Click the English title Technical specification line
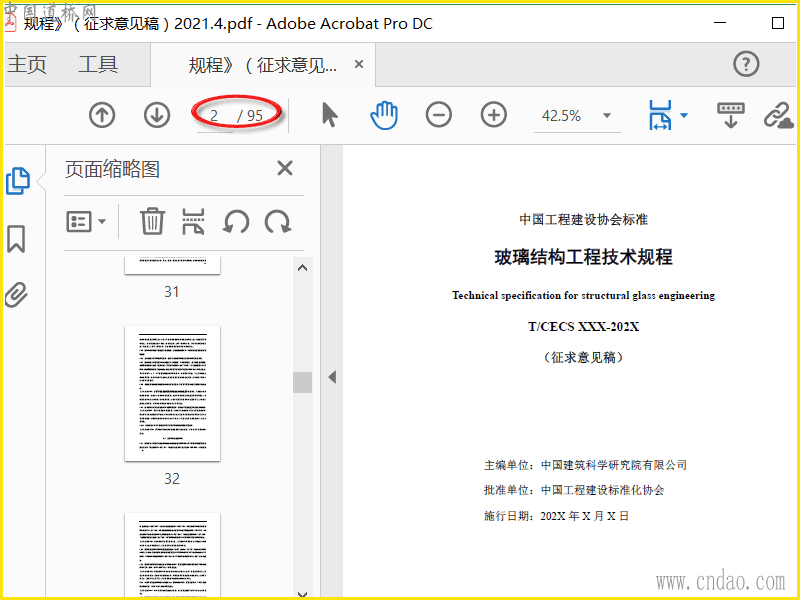Viewport: 800px width, 600px height. tap(583, 295)
